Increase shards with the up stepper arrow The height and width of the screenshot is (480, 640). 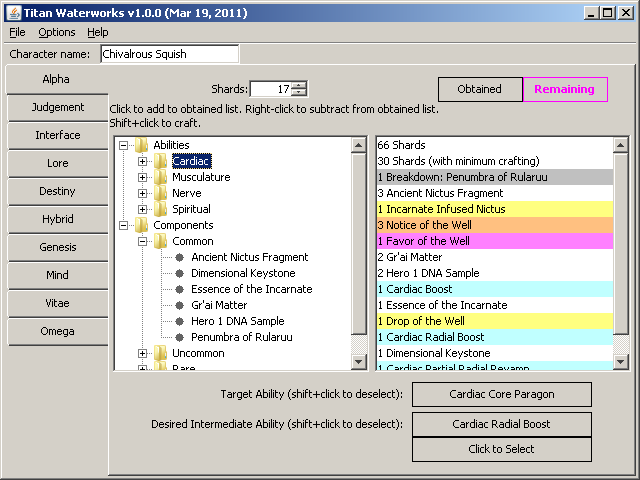[x=299, y=85]
